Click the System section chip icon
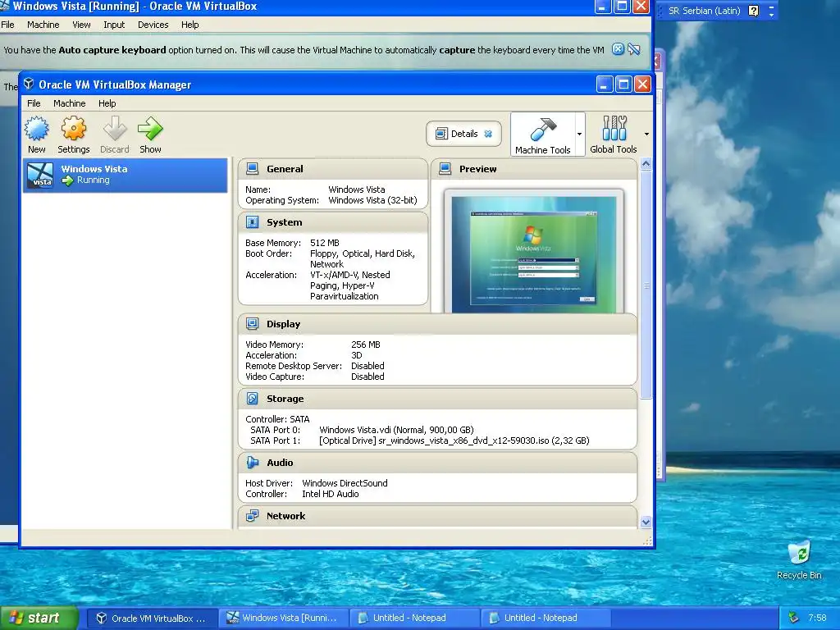 [252, 221]
